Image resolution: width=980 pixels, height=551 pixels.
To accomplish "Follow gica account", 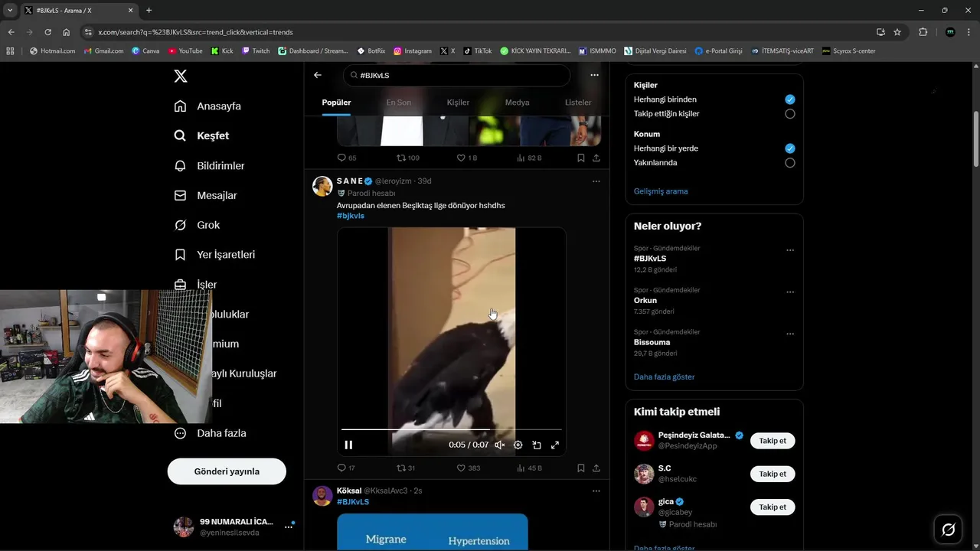I will [773, 507].
